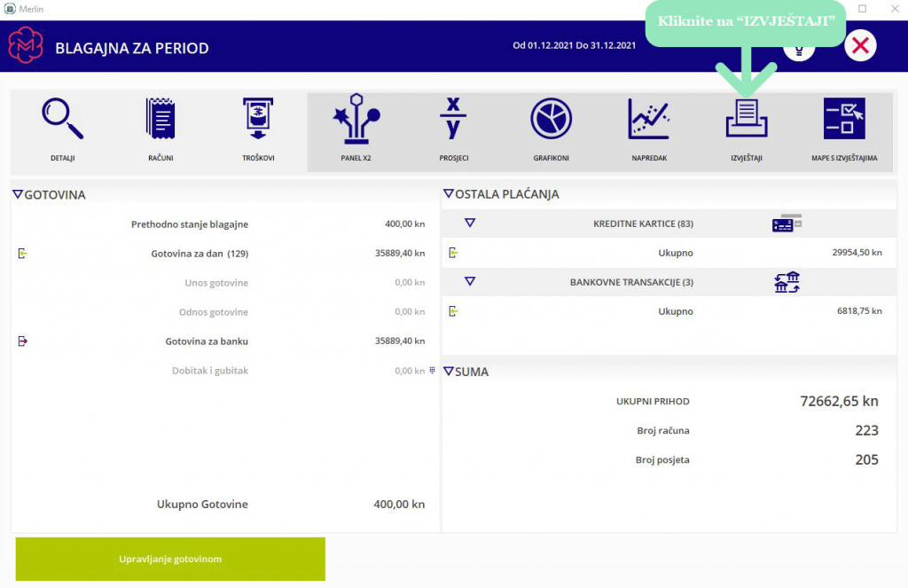This screenshot has height=588, width=908.
Task: Click the 6818,75 kn bank transactions total
Action: (859, 311)
